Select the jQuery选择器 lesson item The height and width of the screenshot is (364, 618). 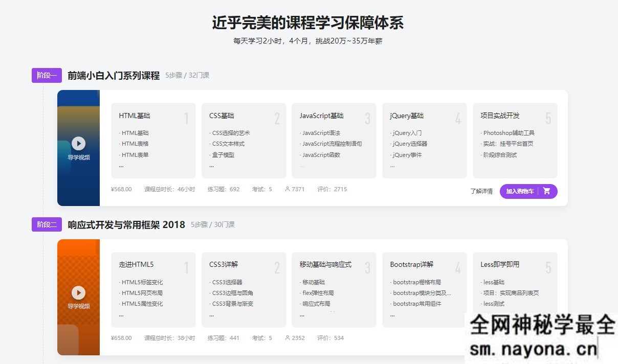click(410, 144)
